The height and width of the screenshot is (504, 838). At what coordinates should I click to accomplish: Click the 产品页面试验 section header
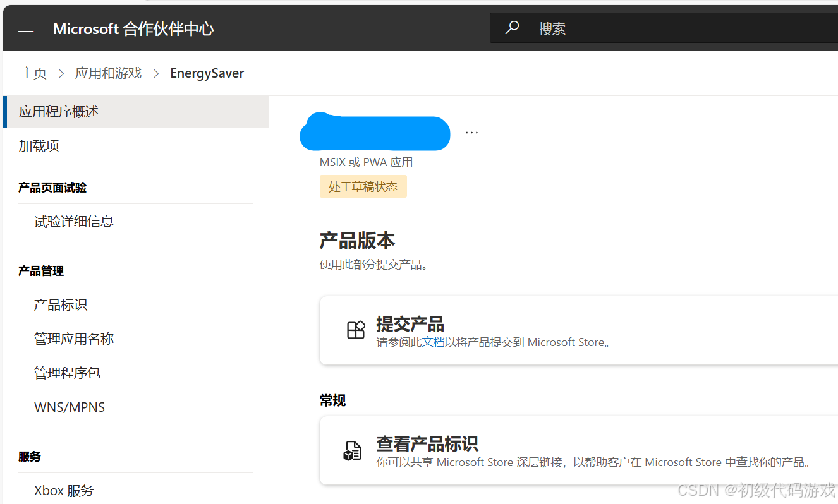point(52,188)
